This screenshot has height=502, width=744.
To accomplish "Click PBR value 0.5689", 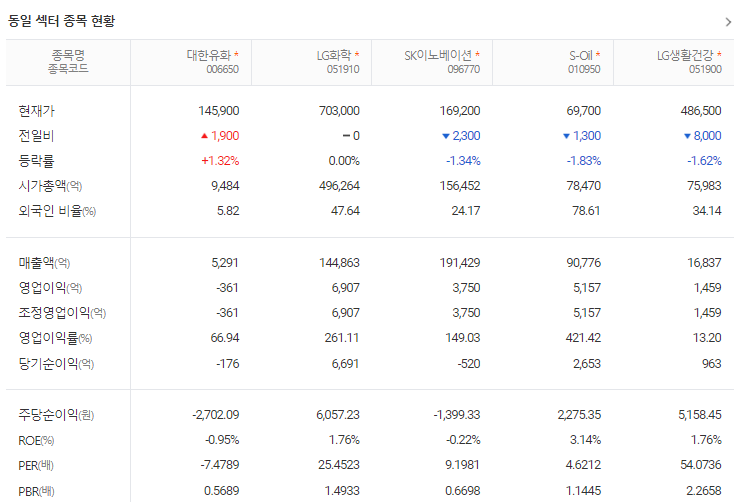I will 222,491.
